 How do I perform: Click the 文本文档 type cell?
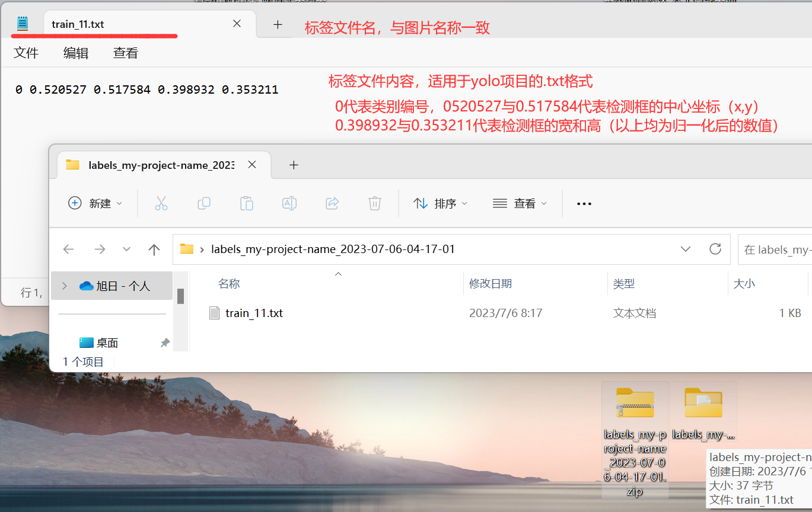tap(635, 313)
